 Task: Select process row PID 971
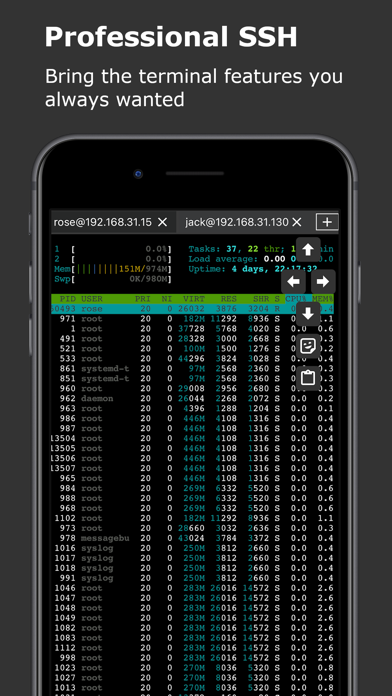(192, 319)
